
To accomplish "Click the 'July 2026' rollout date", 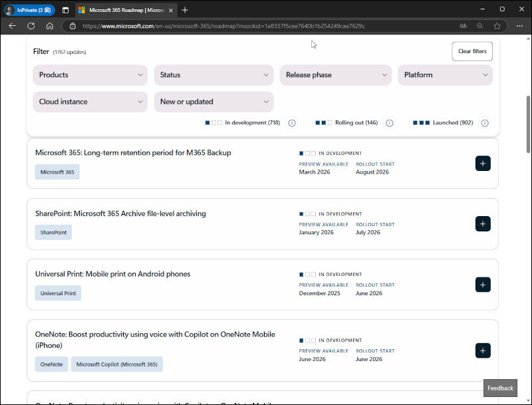I will point(368,232).
